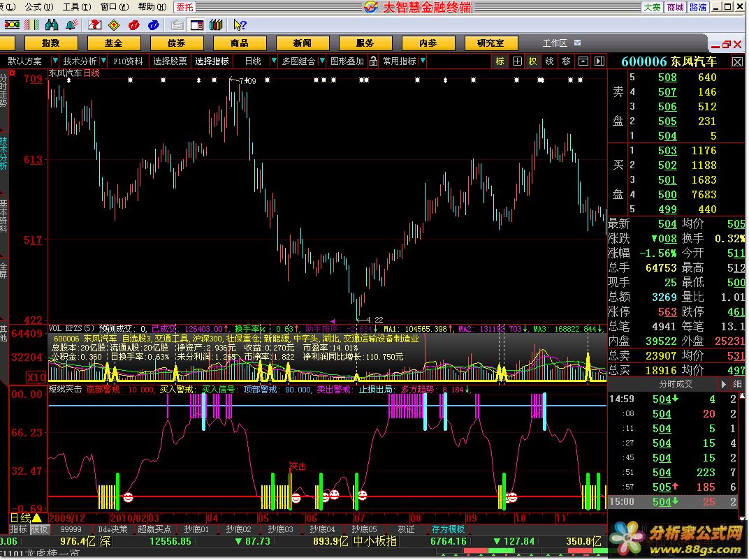The image size is (749, 560).
Task: Click the 路演 button in title bar
Action: point(698,7)
